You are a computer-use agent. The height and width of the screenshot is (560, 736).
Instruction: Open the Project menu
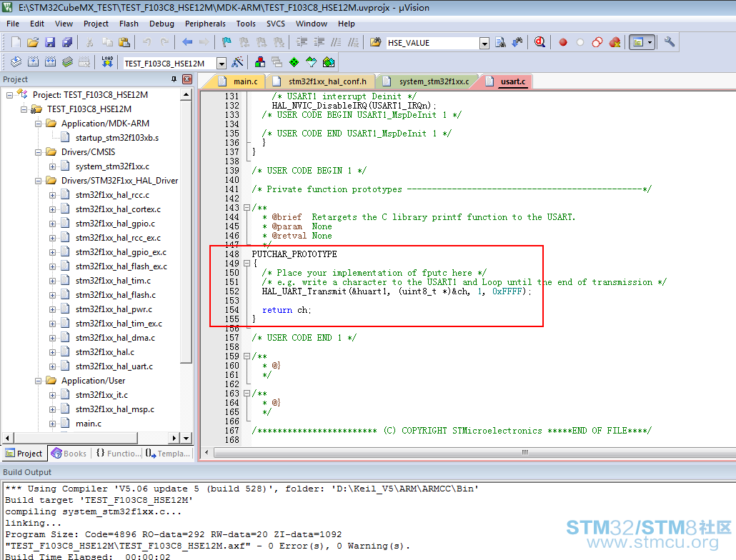point(96,24)
